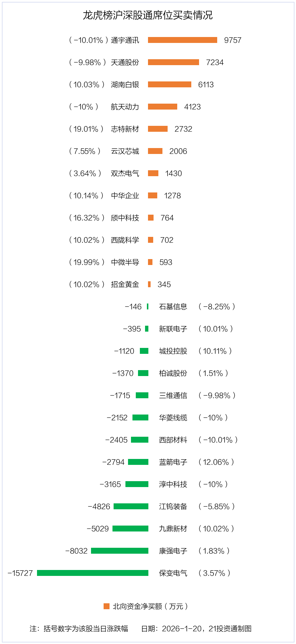Image resolution: width=296 pixels, height=644 pixels.
Task: Select the green bar for 江钨装备
Action: point(131,506)
